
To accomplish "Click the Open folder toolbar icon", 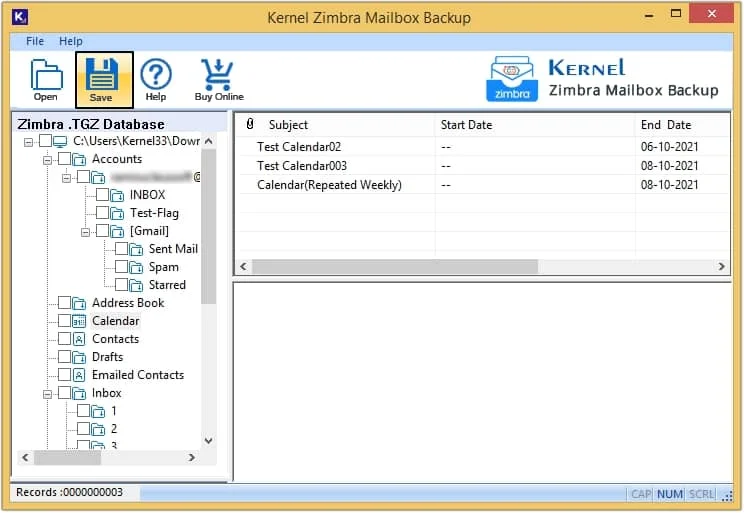I will 46,75.
